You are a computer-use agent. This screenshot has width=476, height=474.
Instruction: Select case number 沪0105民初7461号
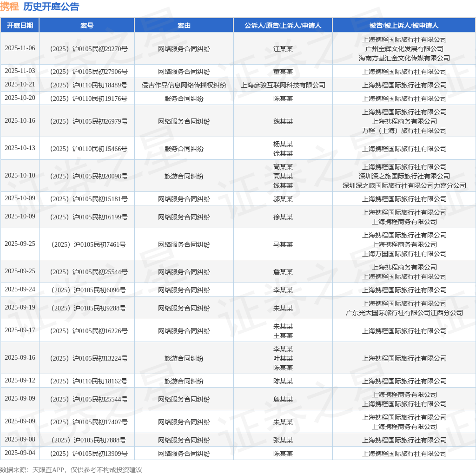click(x=89, y=244)
